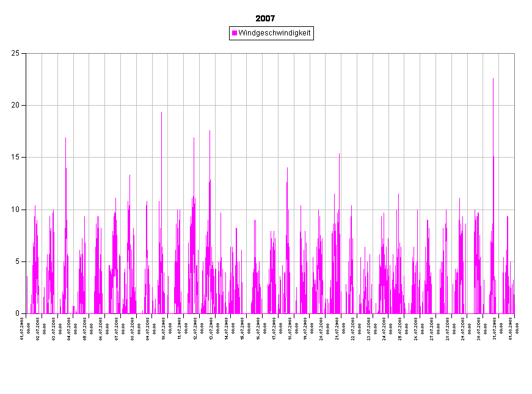Click the magenta Windgeschwindigkeit legend color square
The width and height of the screenshot is (532, 394).
click(235, 33)
